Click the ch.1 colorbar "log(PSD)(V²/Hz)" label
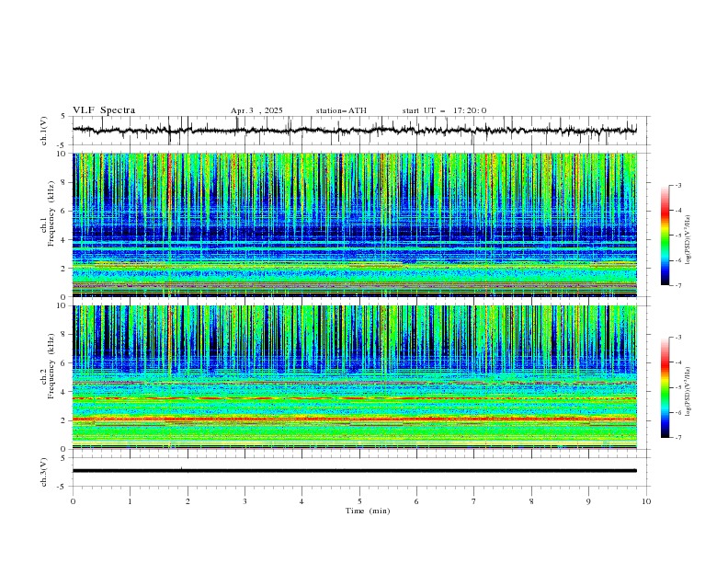Image resolution: width=728 pixels, height=563 pixels. click(x=688, y=240)
